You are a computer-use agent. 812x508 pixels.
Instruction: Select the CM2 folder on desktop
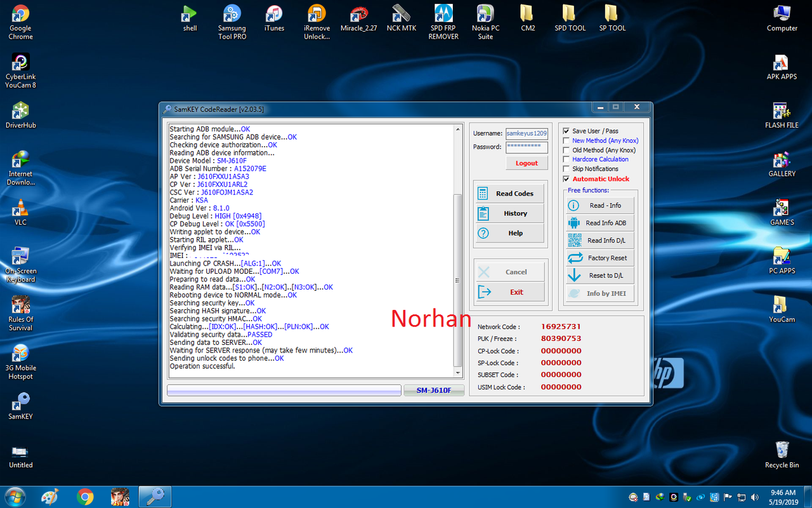(x=528, y=18)
